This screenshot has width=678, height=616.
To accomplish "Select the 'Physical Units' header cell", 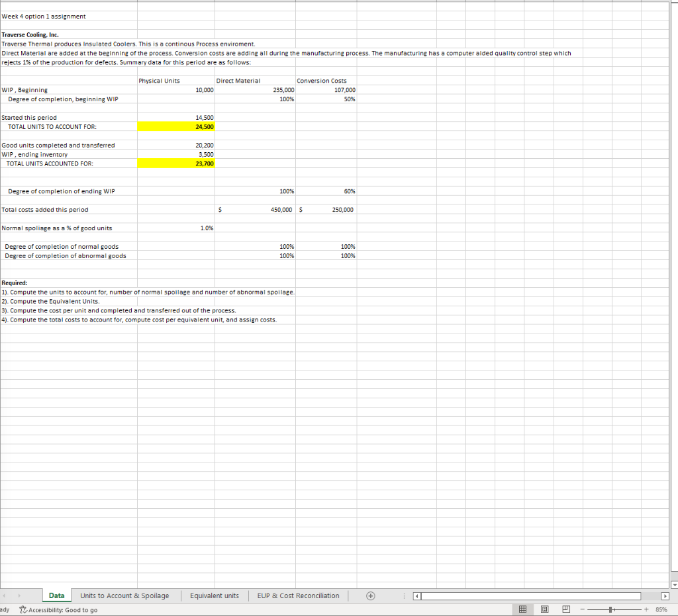I will pyautogui.click(x=176, y=81).
